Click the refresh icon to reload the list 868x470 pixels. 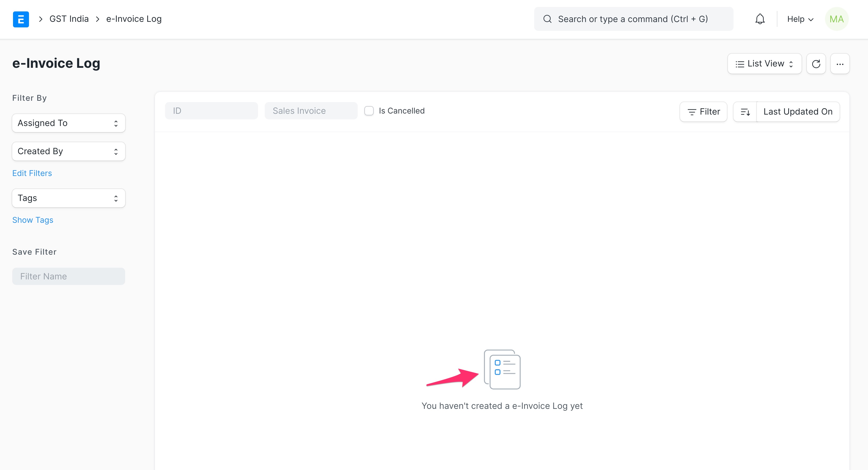(816, 63)
